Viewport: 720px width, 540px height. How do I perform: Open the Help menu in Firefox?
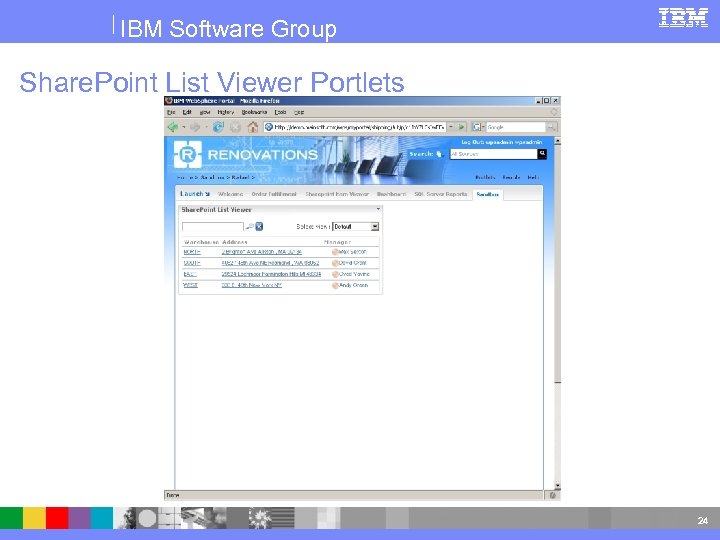tap(299, 112)
